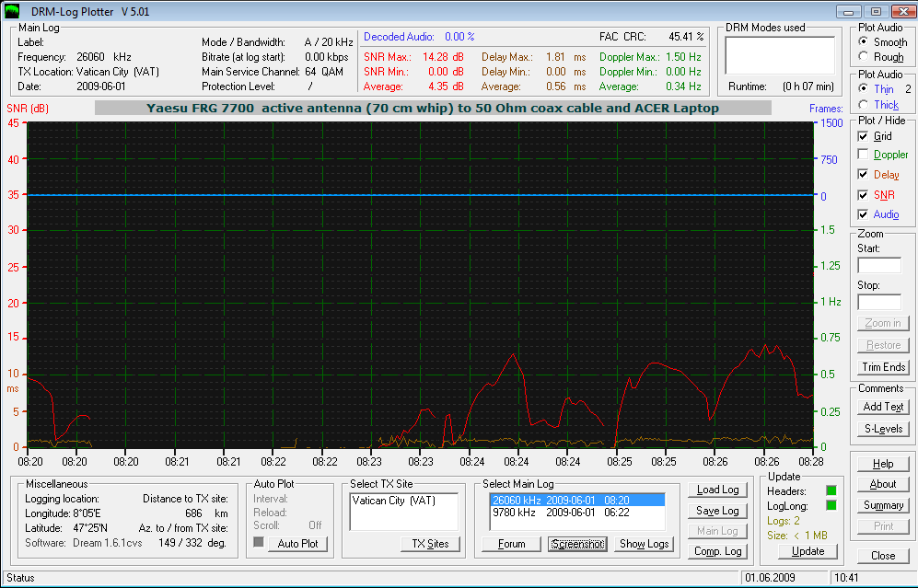
Task: Click the Show Logs button
Action: click(644, 544)
